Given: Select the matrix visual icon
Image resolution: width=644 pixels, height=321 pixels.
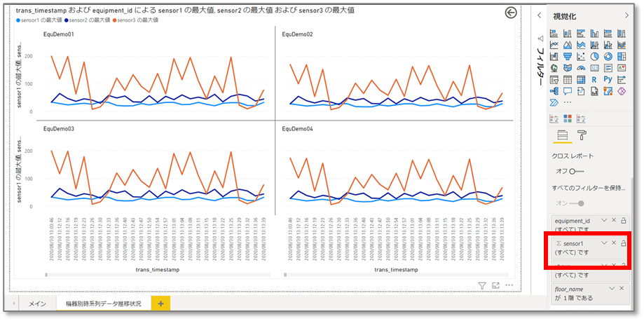Looking at the screenshot, I should pyautogui.click(x=581, y=80).
